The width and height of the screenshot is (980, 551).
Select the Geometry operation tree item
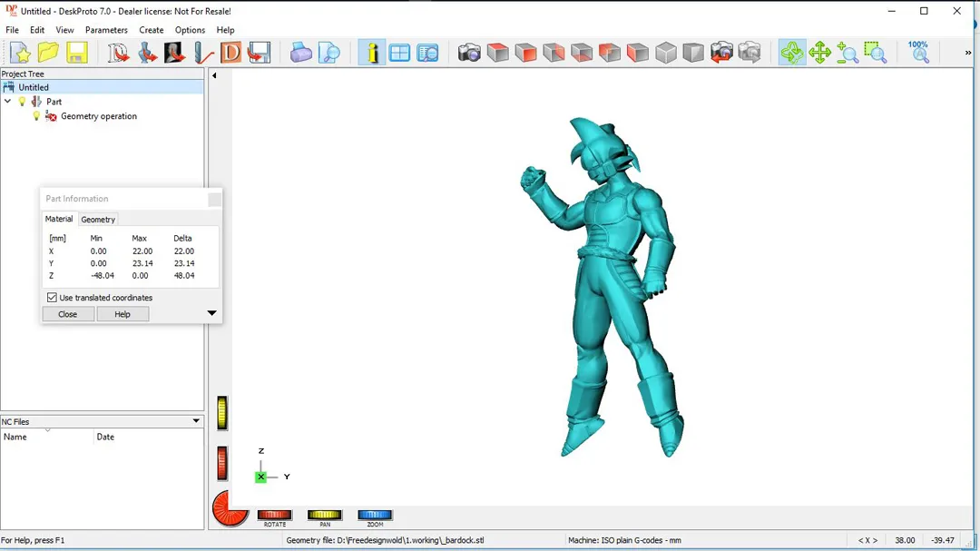99,115
